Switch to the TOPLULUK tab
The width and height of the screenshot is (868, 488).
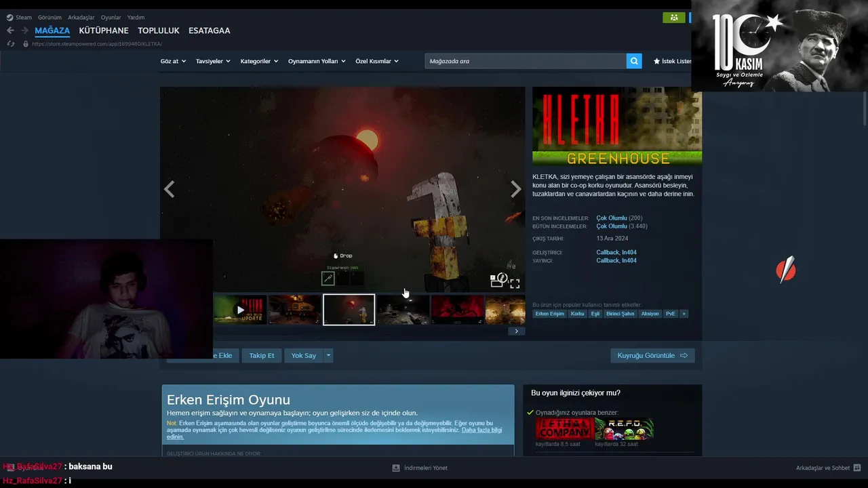(159, 30)
